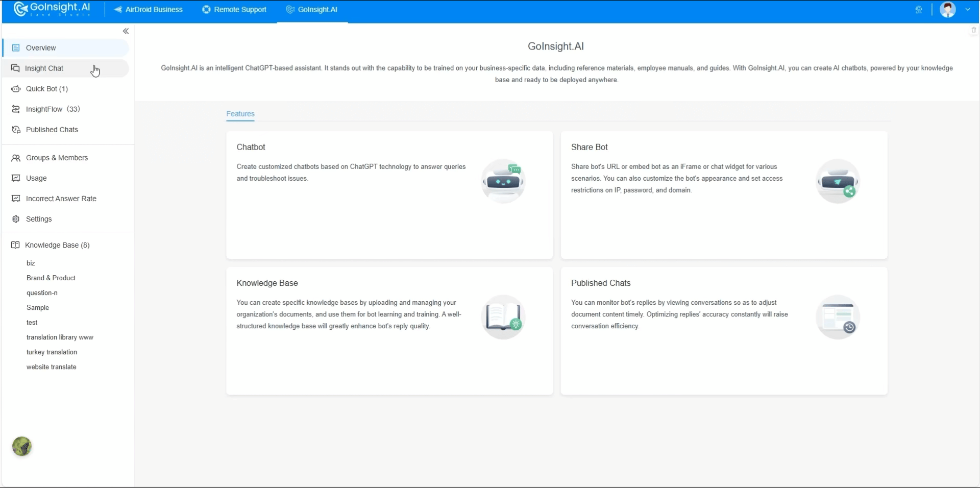
Task: Click the Overview list icon
Action: click(16, 48)
